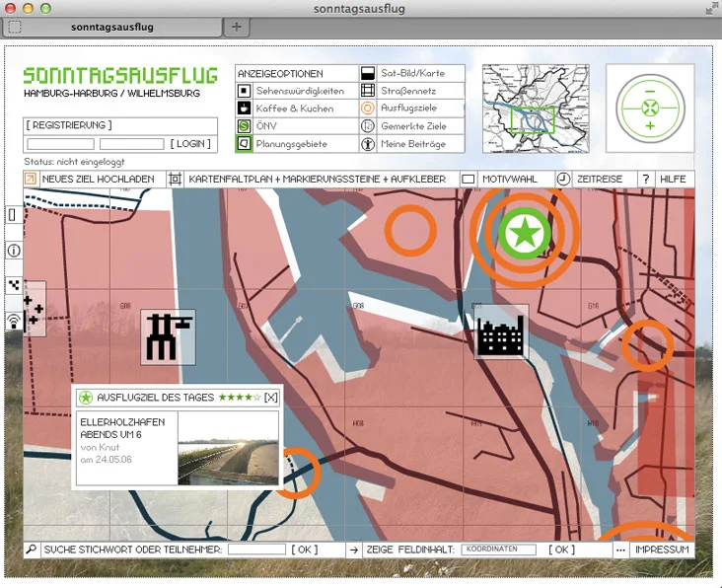Click the orange arrow upload icon

tap(31, 179)
